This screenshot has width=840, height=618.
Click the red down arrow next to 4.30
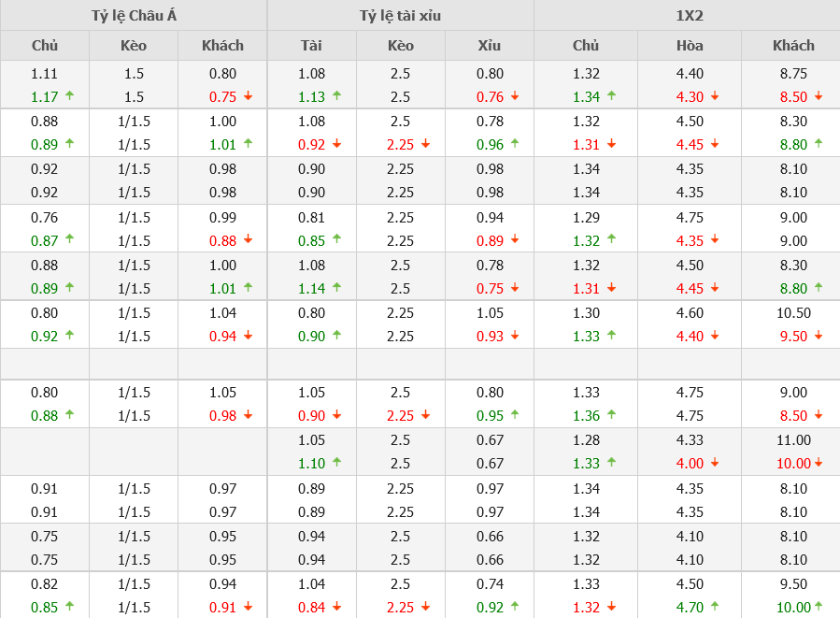coord(715,96)
